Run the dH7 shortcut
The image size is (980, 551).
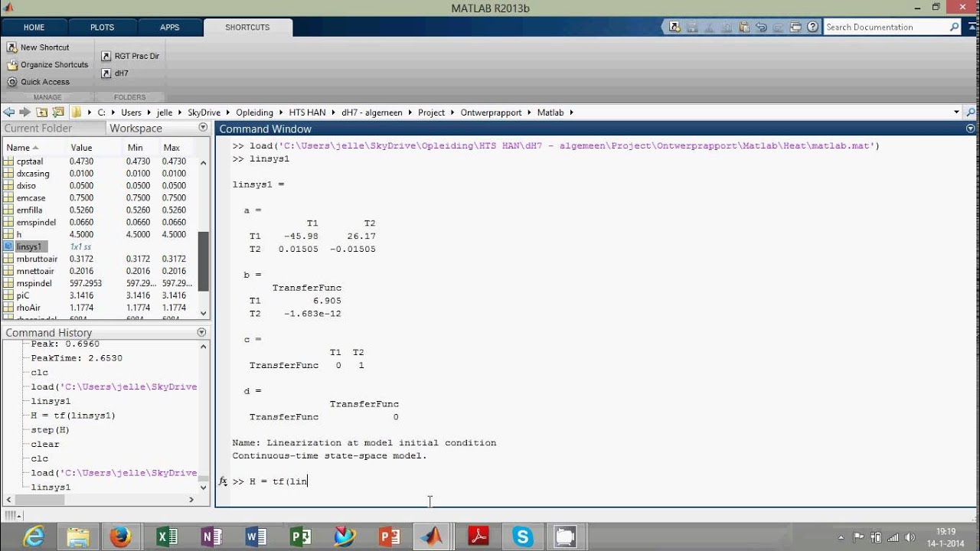(x=115, y=73)
